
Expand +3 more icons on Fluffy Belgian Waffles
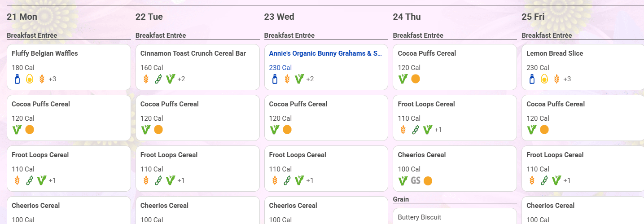[53, 79]
